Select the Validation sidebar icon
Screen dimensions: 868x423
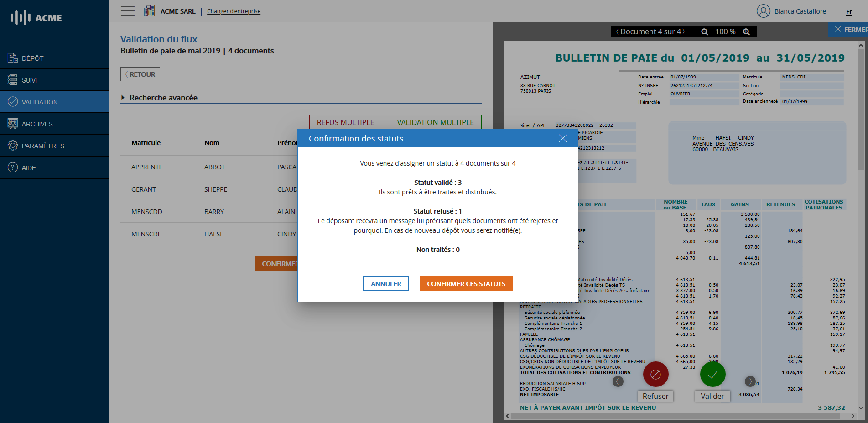tap(12, 101)
